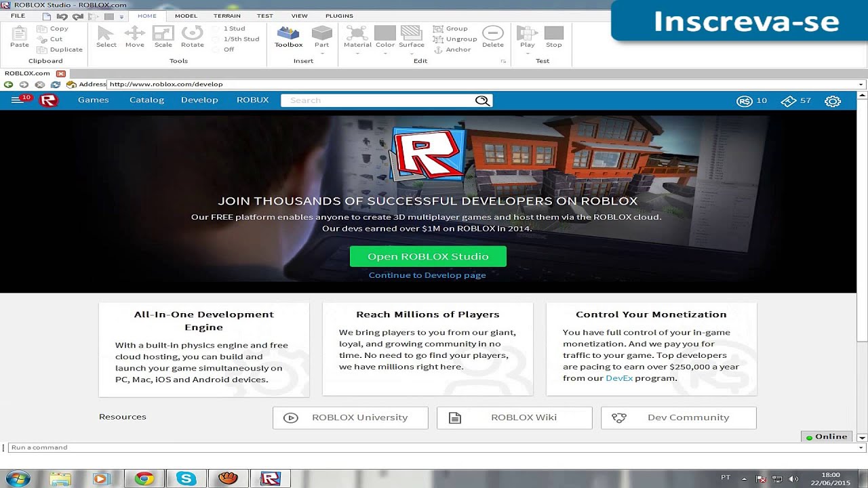
Task: Choose the Scale tool
Action: point(163,37)
